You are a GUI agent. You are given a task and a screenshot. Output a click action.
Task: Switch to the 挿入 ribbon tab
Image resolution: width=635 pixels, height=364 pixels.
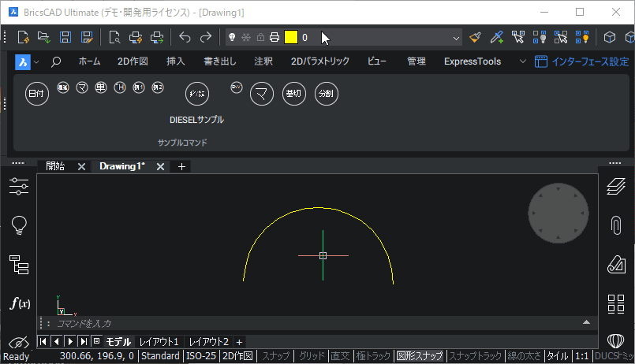176,61
